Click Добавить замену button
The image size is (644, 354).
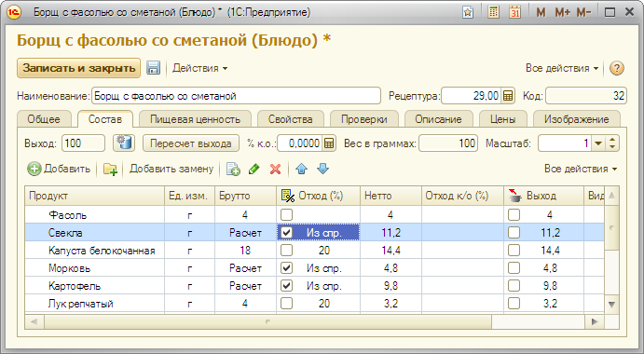click(171, 169)
